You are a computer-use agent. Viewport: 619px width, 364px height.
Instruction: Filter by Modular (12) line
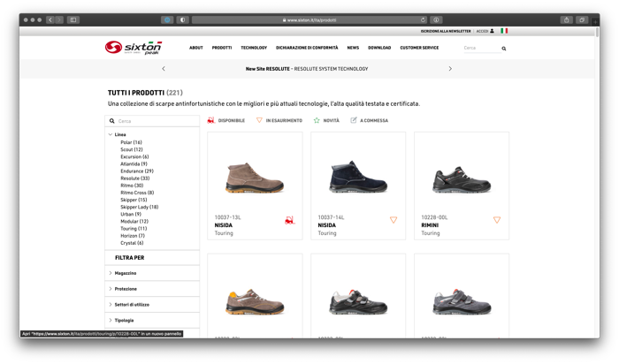(134, 222)
